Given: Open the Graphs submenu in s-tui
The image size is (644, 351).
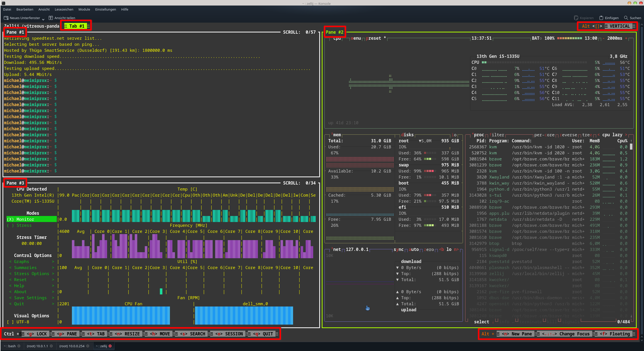Looking at the screenshot, I should (32, 261).
